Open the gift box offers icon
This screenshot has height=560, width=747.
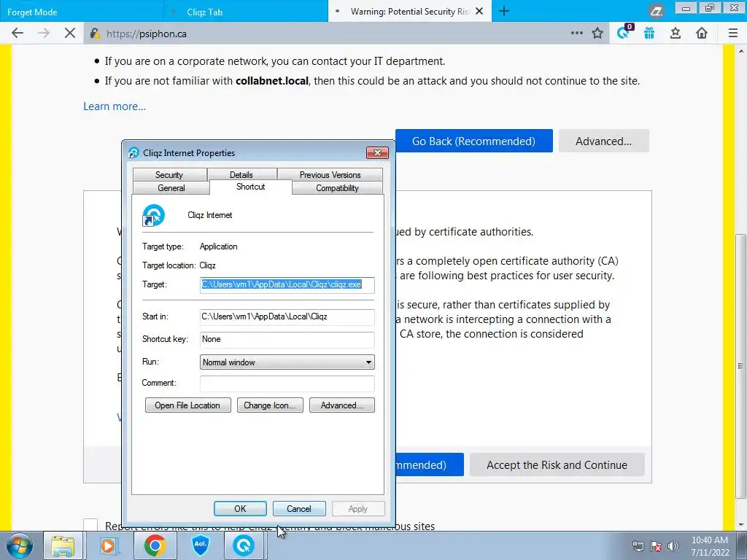649,33
